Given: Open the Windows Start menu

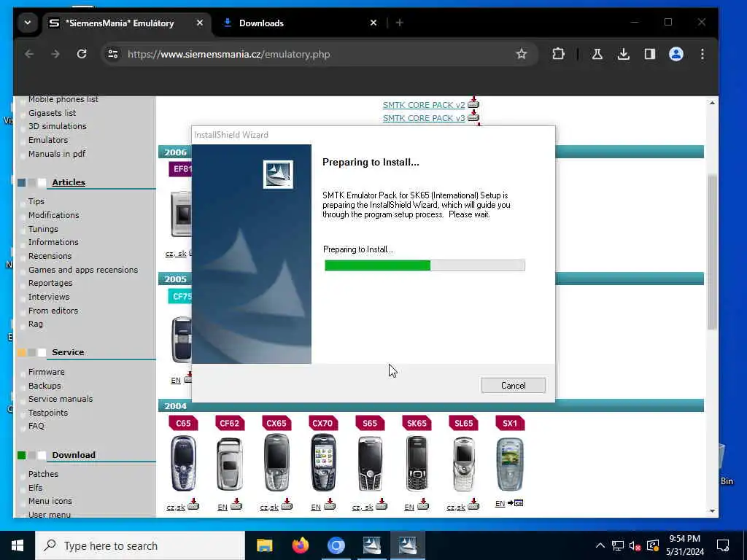Looking at the screenshot, I should click(18, 545).
